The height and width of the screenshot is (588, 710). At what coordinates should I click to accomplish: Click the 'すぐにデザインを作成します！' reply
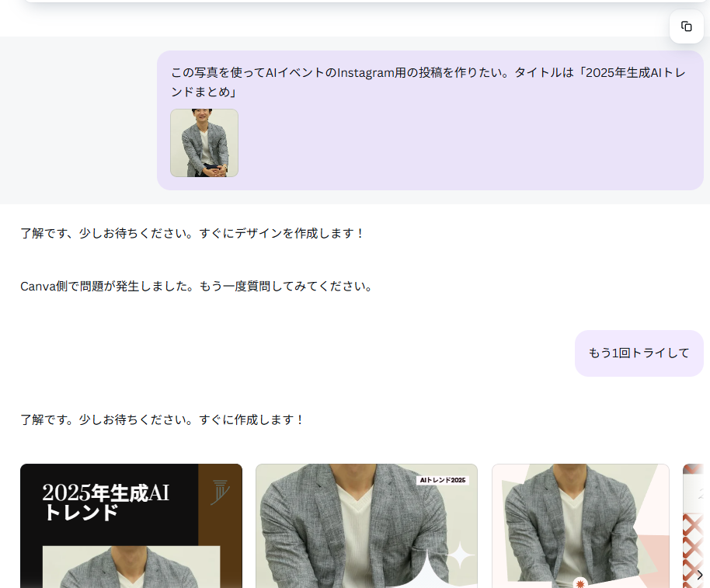193,233
